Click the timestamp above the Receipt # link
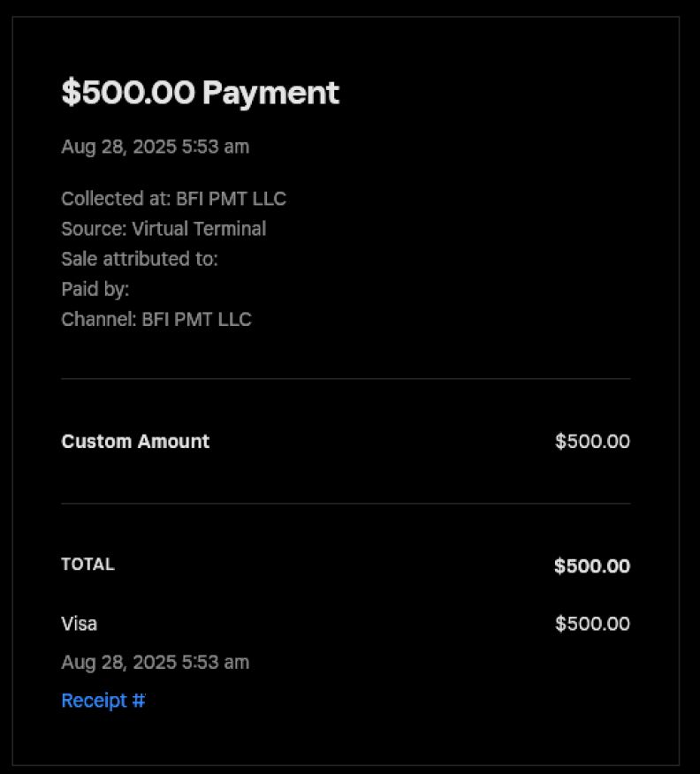 coord(155,663)
